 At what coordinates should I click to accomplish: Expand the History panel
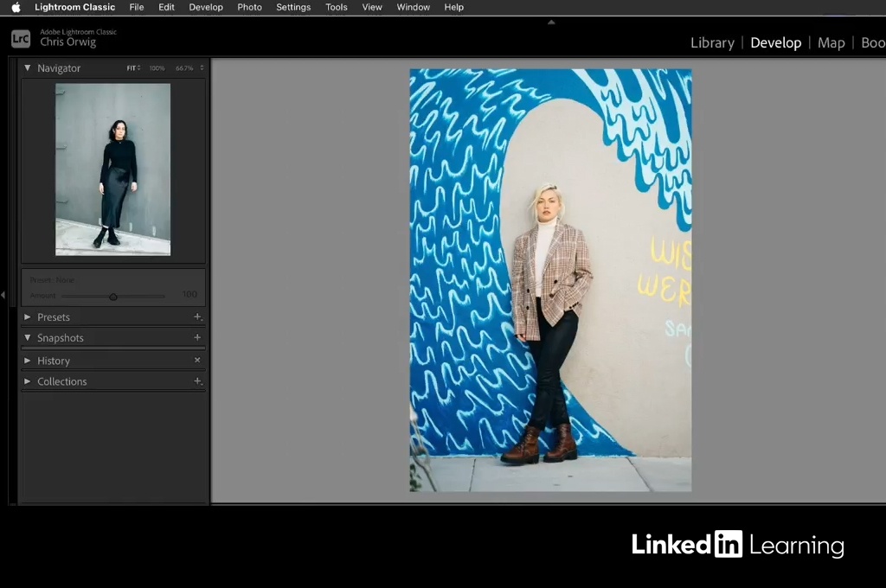pyautogui.click(x=28, y=361)
